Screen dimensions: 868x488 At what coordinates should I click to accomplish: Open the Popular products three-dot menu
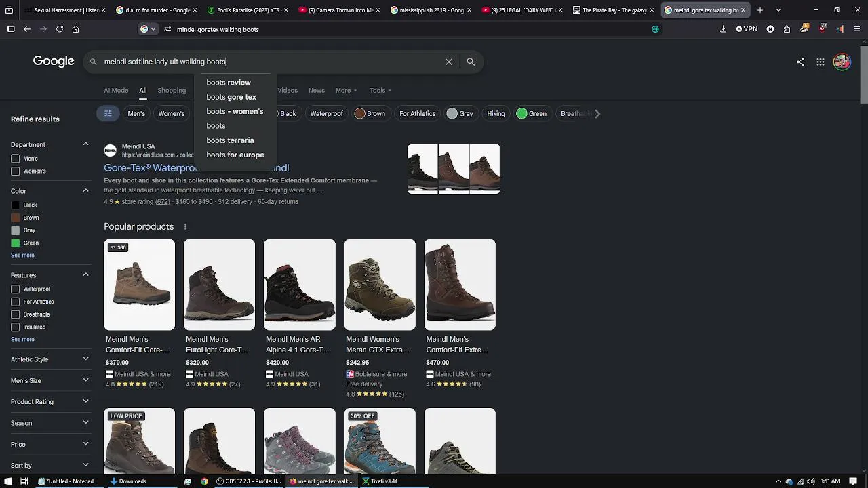(184, 227)
